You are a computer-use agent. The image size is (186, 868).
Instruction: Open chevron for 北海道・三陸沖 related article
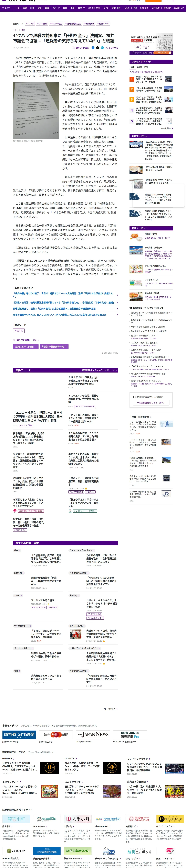[x=117, y=303]
